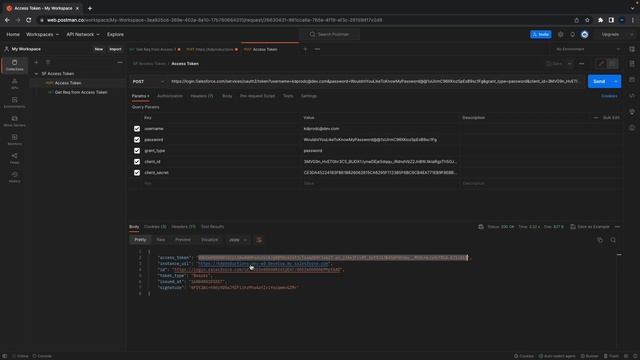This screenshot has height=360, width=640.
Task: Uncheck the client_id parameter checkbox
Action: click(x=137, y=162)
